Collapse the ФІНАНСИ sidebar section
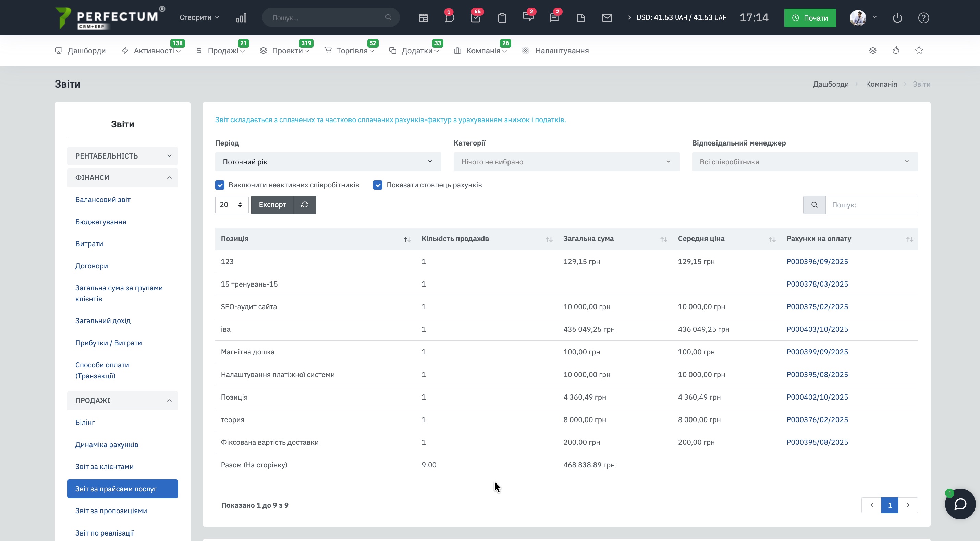Screen dimensions: 980x541 (x=123, y=178)
